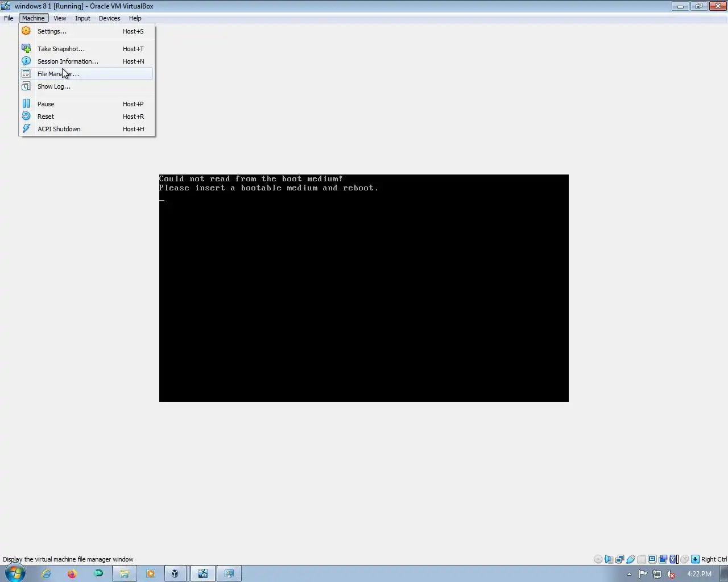The height and width of the screenshot is (582, 728).
Task: Click the USB devices status icon
Action: 630,559
